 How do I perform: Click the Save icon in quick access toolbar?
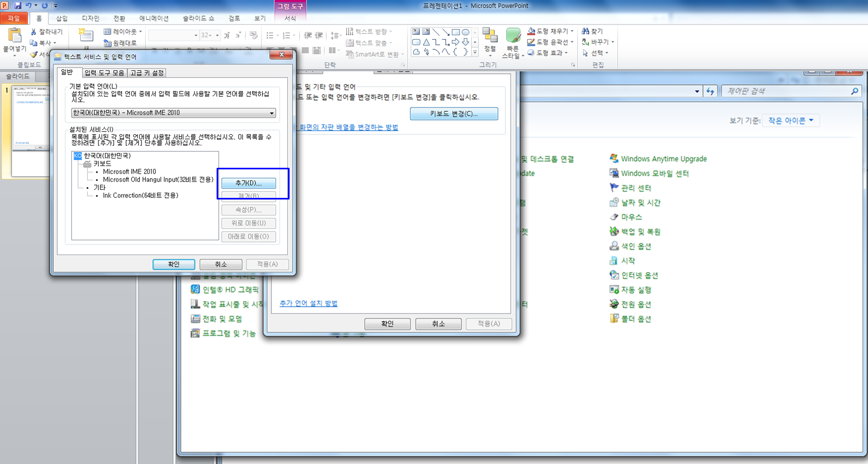point(18,5)
